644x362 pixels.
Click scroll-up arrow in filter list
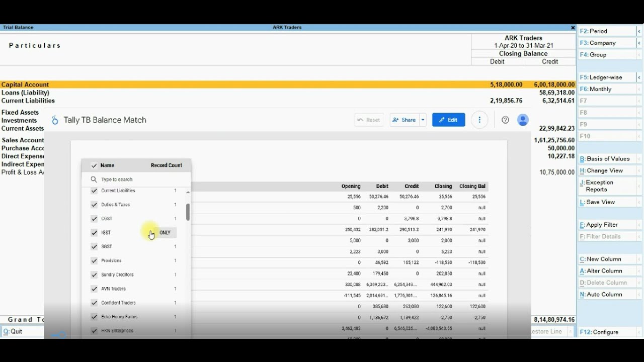(188, 193)
